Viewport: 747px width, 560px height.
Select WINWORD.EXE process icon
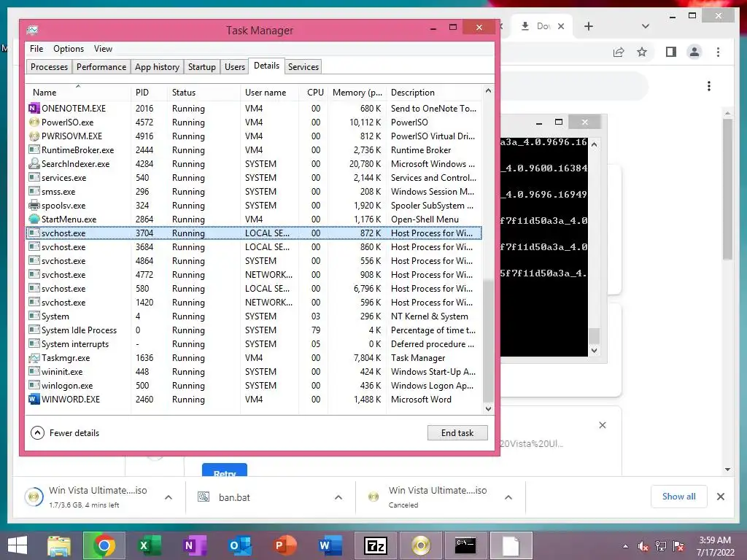pos(34,399)
